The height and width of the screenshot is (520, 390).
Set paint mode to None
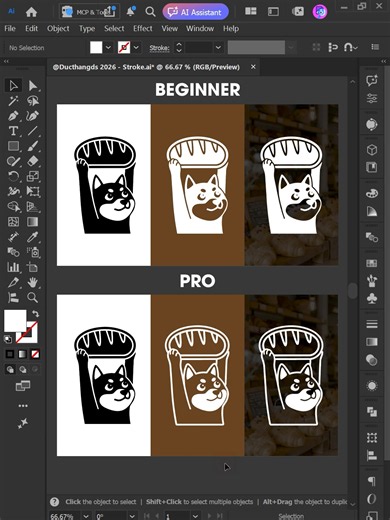[35, 354]
